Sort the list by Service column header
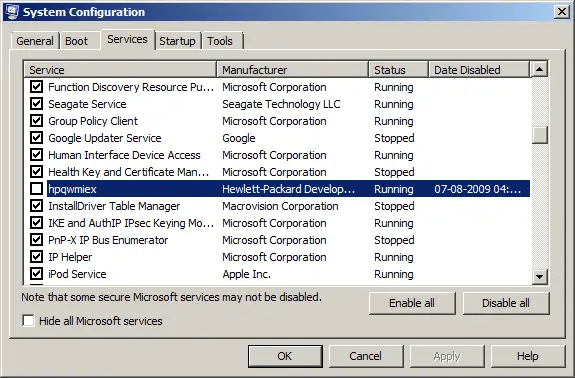The height and width of the screenshot is (378, 575). tap(120, 70)
